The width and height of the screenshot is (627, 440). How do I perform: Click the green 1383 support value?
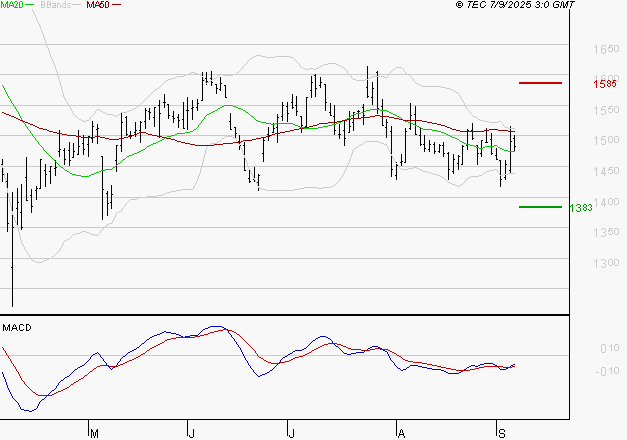pos(581,208)
